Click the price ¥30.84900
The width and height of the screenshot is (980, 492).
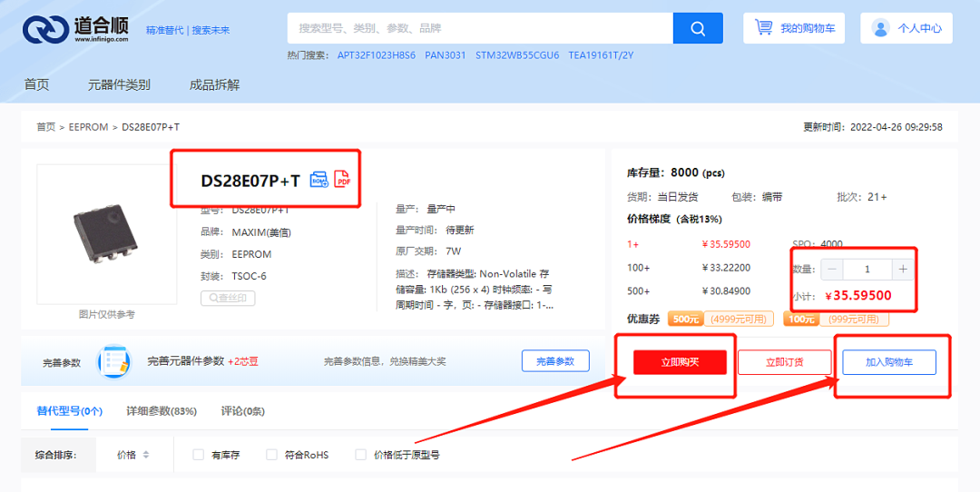point(726,290)
